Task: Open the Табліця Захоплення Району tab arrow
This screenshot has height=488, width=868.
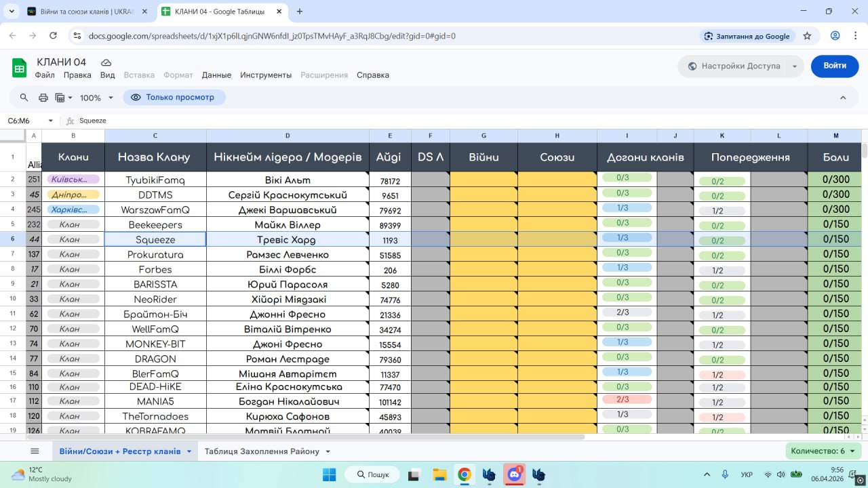Action: 328,451
